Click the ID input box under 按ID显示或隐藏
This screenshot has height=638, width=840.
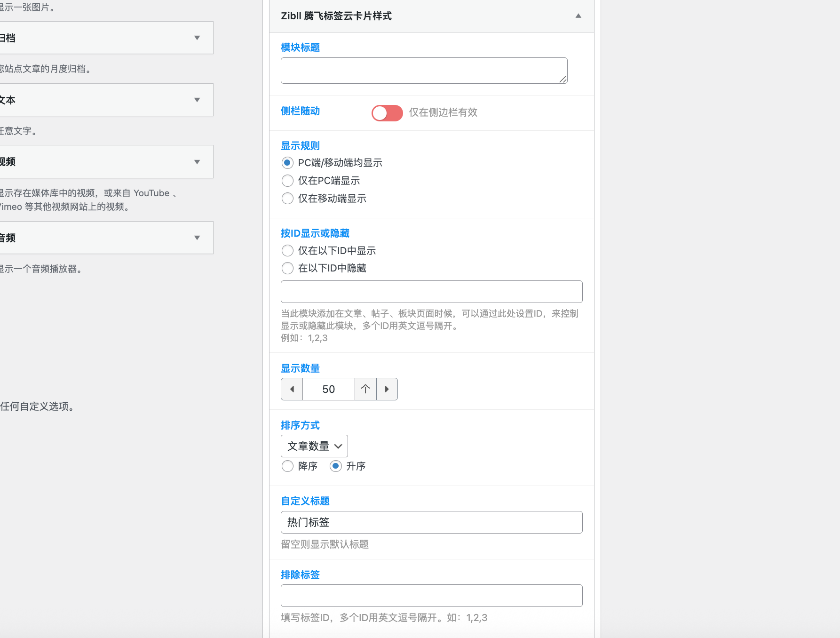tap(431, 292)
